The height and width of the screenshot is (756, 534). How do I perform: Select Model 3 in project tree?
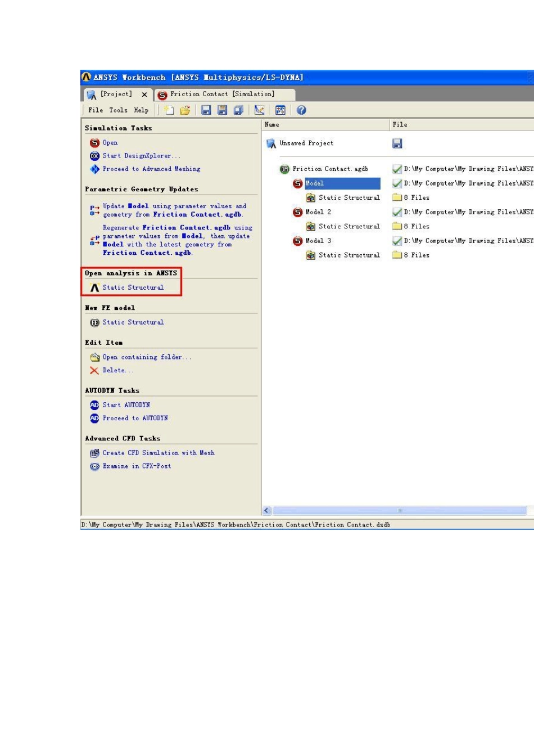318,241
